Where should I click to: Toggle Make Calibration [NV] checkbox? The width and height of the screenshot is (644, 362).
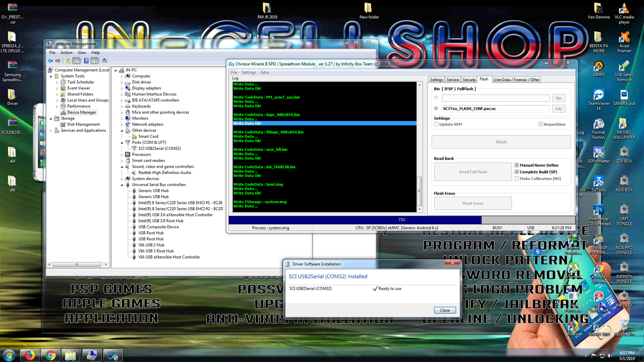pos(517,178)
